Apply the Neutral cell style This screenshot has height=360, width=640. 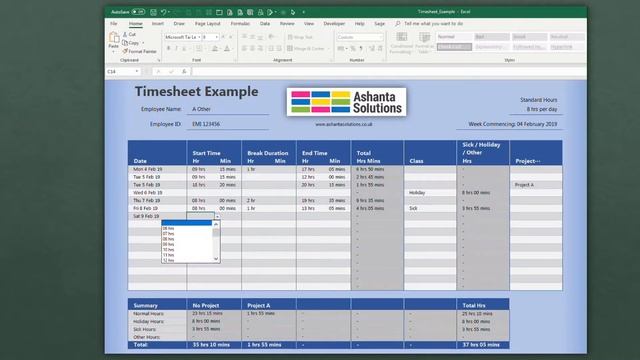point(567,37)
